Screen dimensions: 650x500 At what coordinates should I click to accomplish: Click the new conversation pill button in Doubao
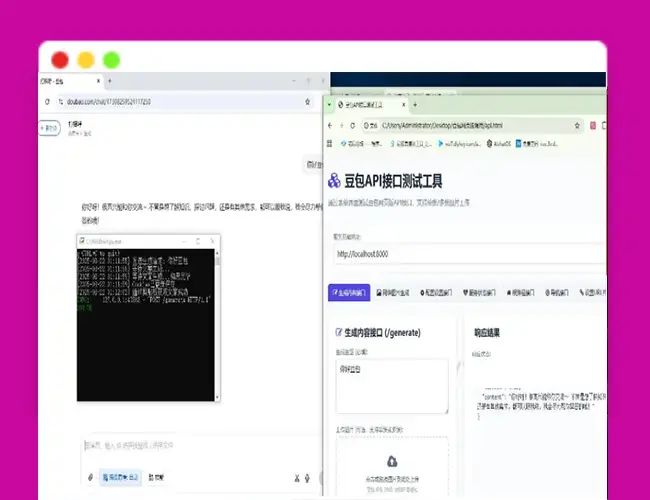pyautogui.click(x=49, y=128)
